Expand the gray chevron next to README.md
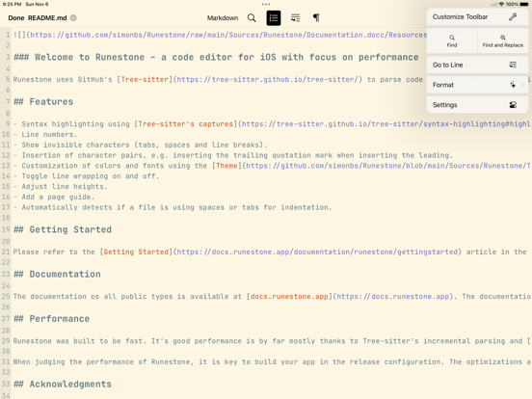This screenshot has height=399, width=532. 73,18
